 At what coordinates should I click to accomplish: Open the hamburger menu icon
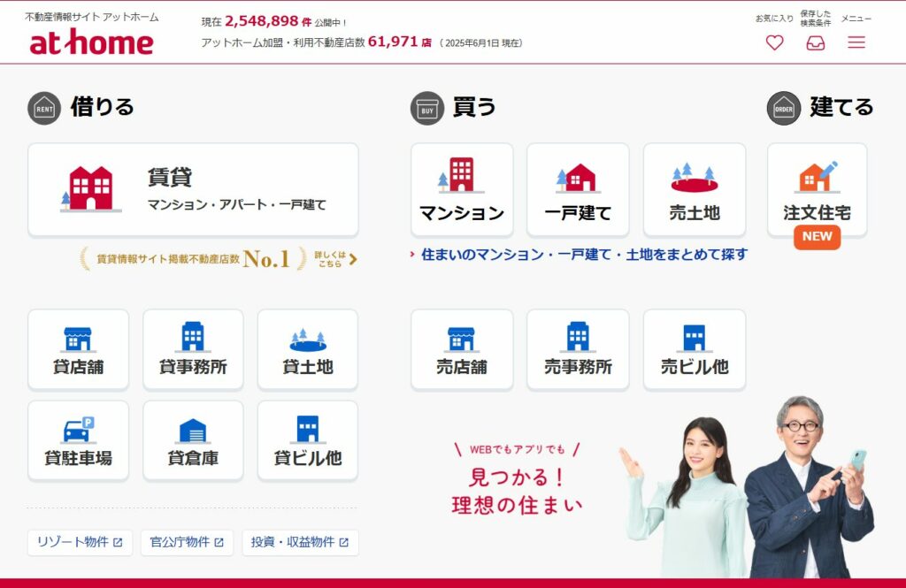(x=856, y=42)
